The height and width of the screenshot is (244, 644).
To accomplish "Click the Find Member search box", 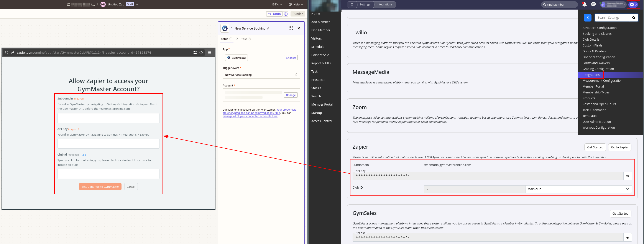I will tap(560, 5).
